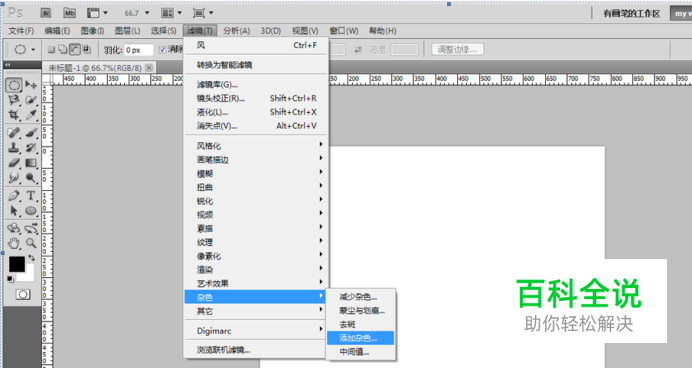Select the Move tool

pos(31,85)
